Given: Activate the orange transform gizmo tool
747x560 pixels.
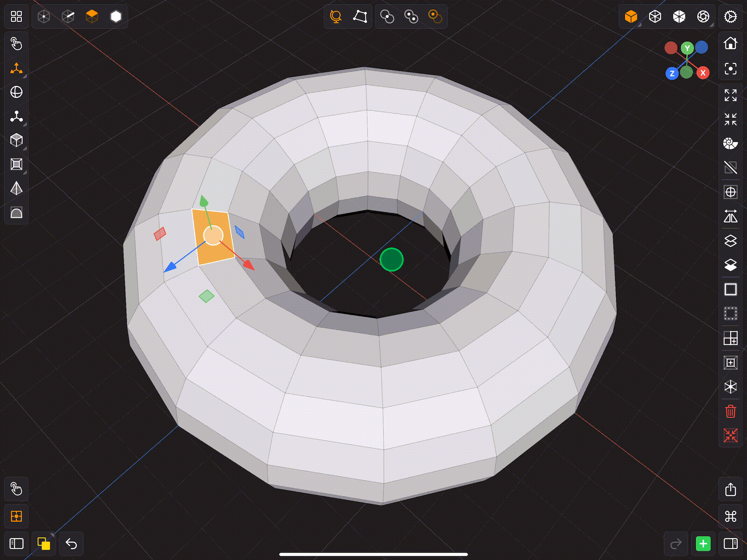Looking at the screenshot, I should click(x=16, y=68).
